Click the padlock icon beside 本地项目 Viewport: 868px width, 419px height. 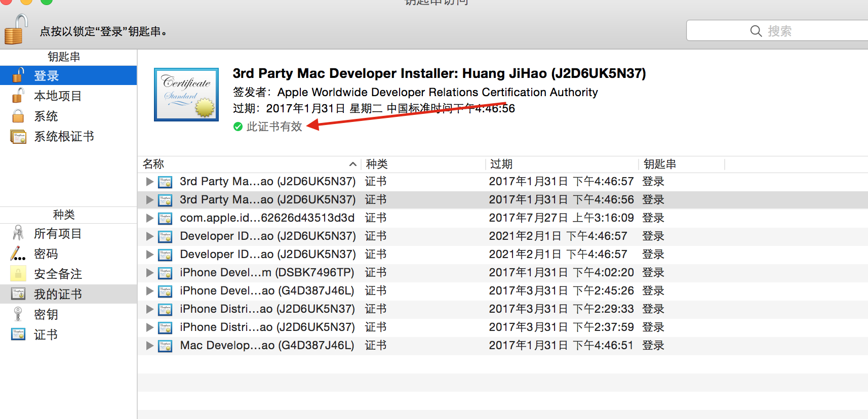pyautogui.click(x=18, y=95)
